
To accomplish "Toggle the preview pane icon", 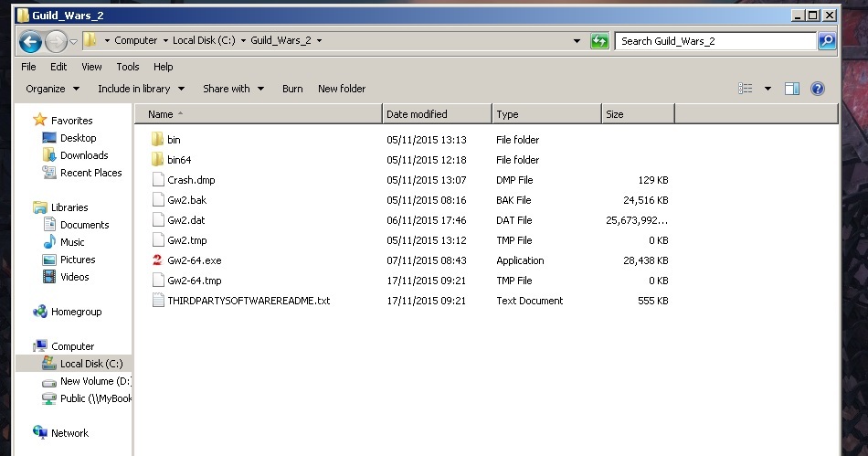I will point(791,89).
